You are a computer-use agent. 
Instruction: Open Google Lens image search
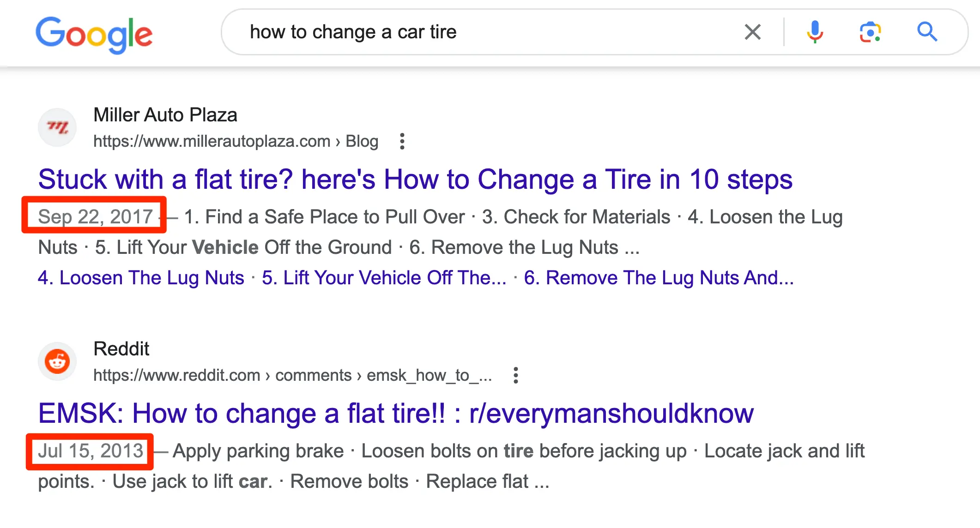pos(870,32)
